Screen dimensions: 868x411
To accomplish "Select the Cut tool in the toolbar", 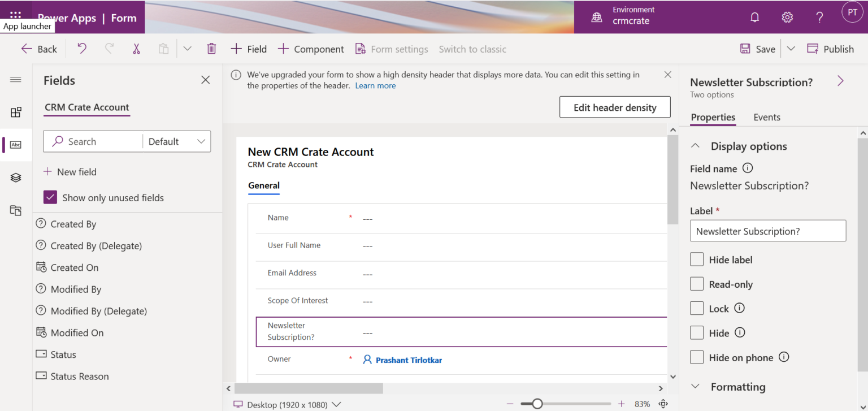I will click(136, 49).
